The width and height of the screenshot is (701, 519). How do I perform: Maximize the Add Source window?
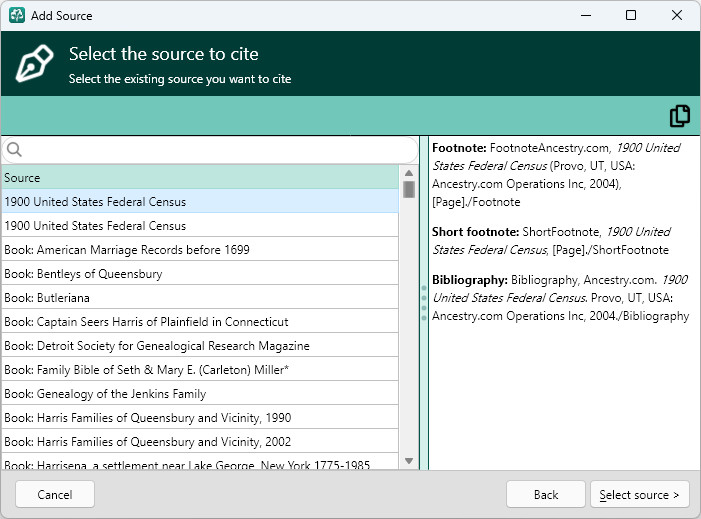(631, 15)
